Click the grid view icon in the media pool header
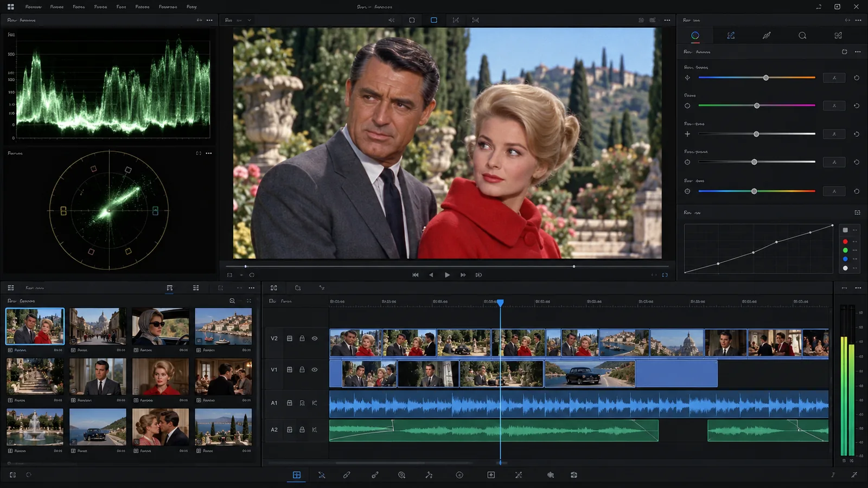Screen dimensions: 868x488 pos(196,288)
